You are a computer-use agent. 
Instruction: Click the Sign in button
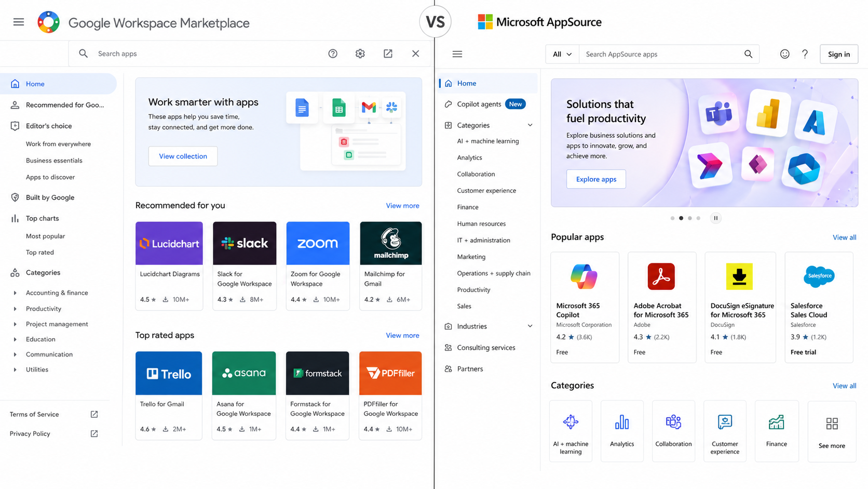(x=839, y=54)
